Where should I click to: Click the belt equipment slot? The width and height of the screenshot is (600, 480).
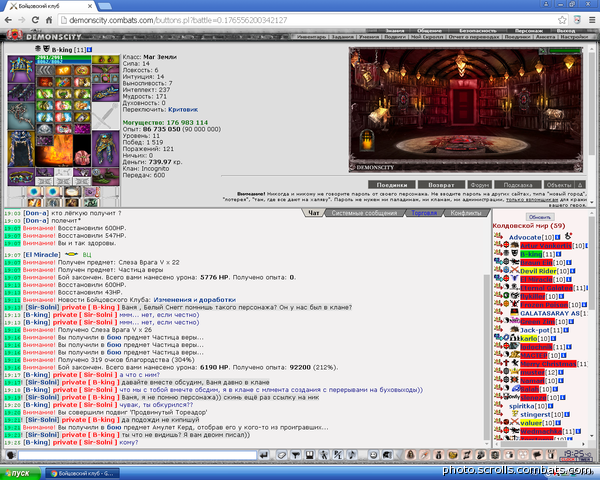[21, 177]
